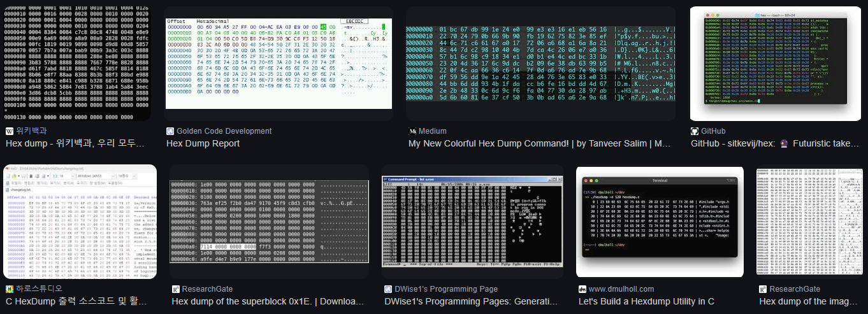Click 'ResearchGate' source name above 'Hex dump of the imag...'
This screenshot has height=314, width=868.
click(794, 289)
